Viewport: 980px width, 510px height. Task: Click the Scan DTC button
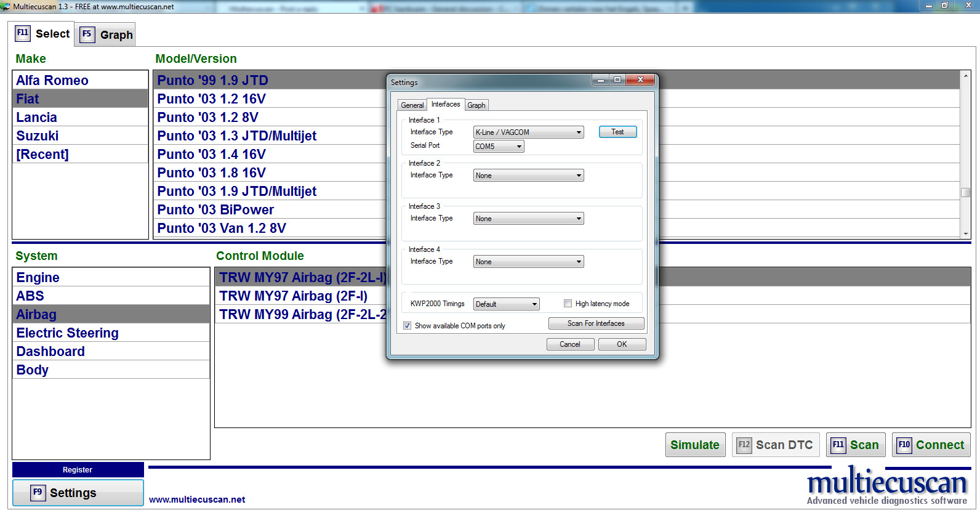point(775,445)
